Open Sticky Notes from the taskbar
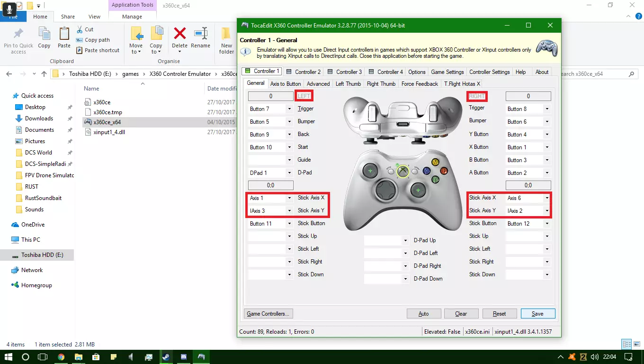This screenshot has height=364, width=644. pos(114,357)
